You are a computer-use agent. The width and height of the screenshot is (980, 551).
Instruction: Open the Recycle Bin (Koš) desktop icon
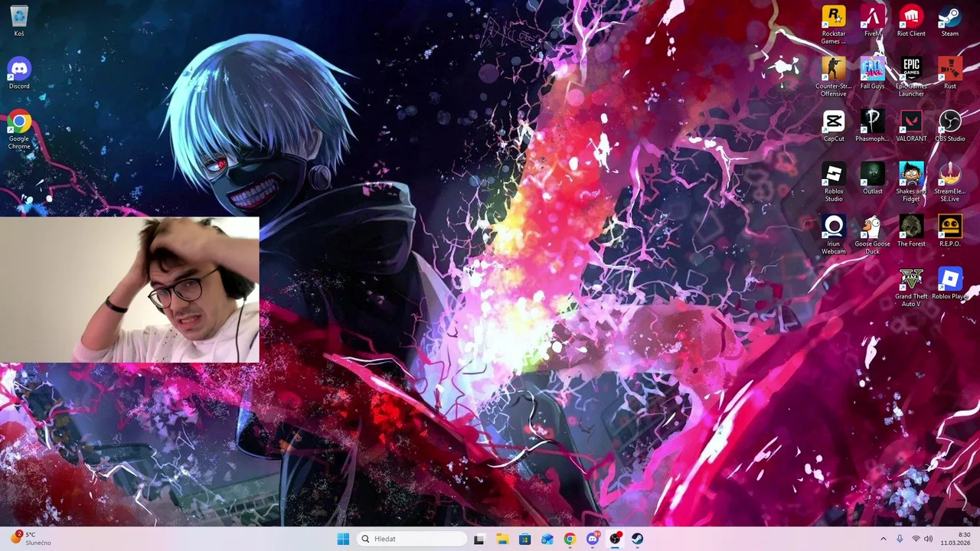(x=19, y=21)
